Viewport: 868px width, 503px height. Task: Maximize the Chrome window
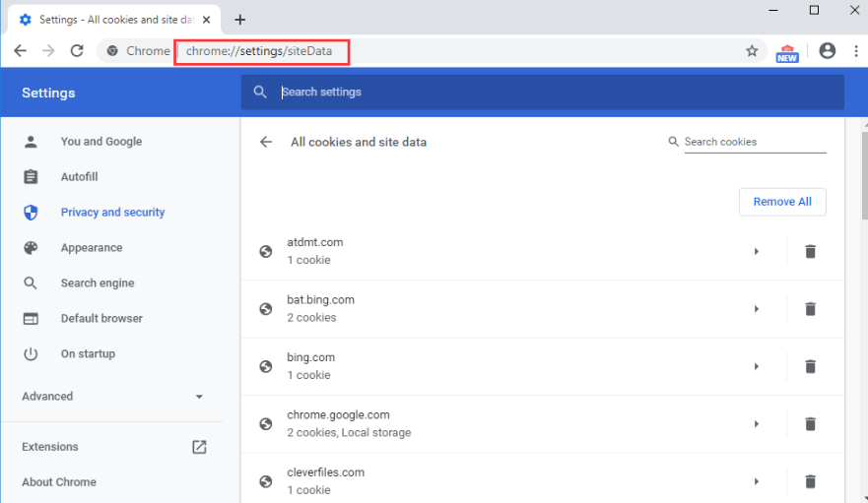tap(814, 10)
